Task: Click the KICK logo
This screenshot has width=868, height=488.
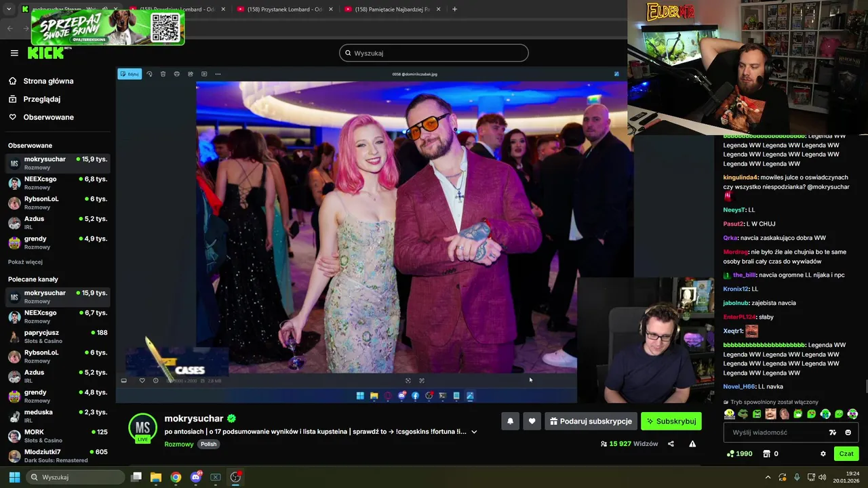Action: (x=47, y=53)
